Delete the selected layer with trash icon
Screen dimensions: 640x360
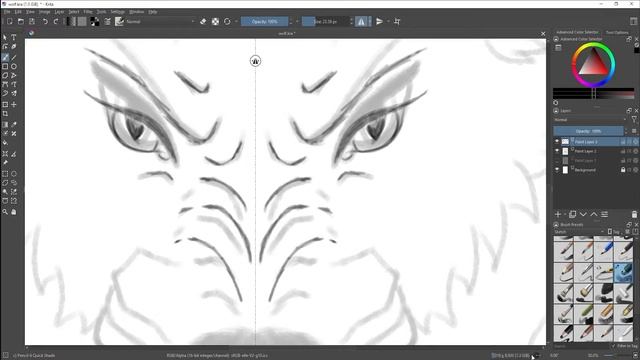click(634, 214)
